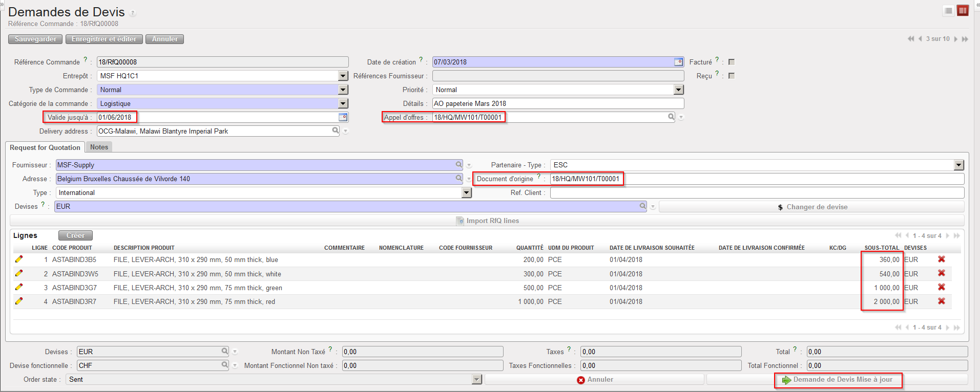
Task: Delete line 2 ASTABIND3W5 with red X
Action: [x=941, y=273]
